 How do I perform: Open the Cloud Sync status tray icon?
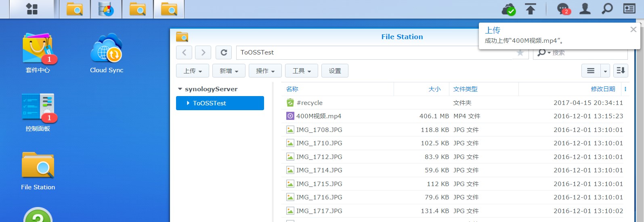tap(509, 9)
